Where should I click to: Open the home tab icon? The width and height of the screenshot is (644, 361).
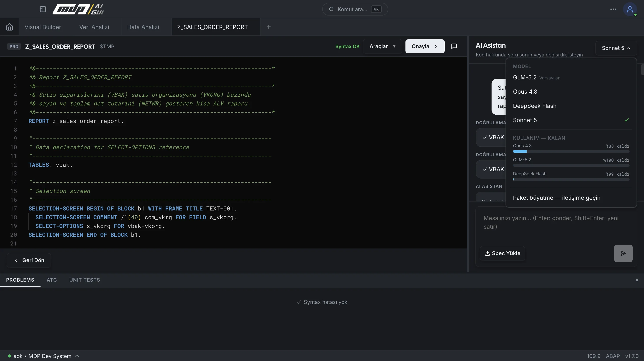click(9, 27)
